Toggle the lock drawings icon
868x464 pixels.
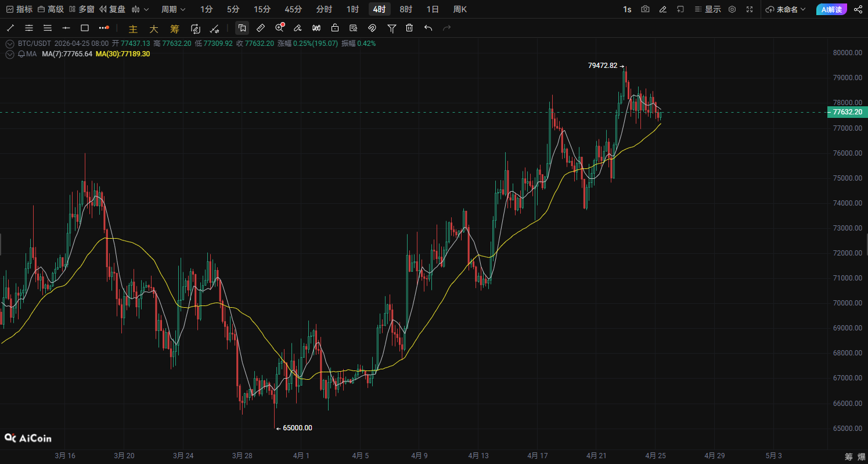pyautogui.click(x=335, y=28)
